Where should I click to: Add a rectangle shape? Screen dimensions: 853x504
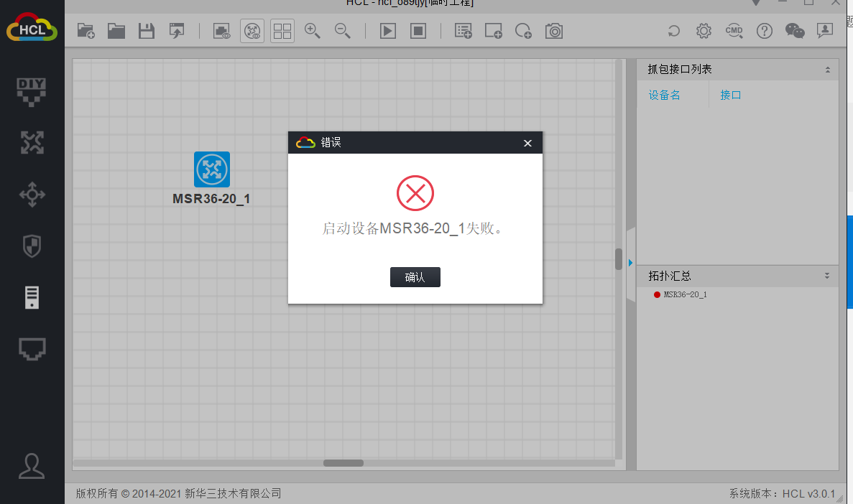point(494,31)
